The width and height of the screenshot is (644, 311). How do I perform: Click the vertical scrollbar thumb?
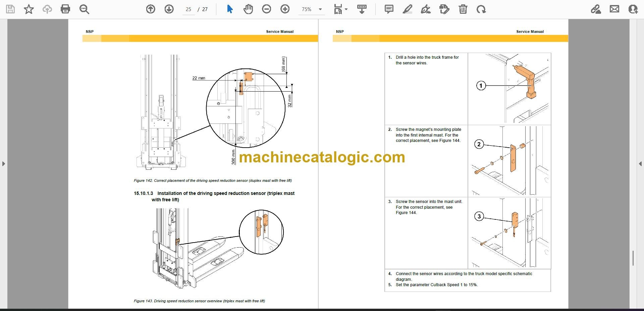(x=633, y=258)
